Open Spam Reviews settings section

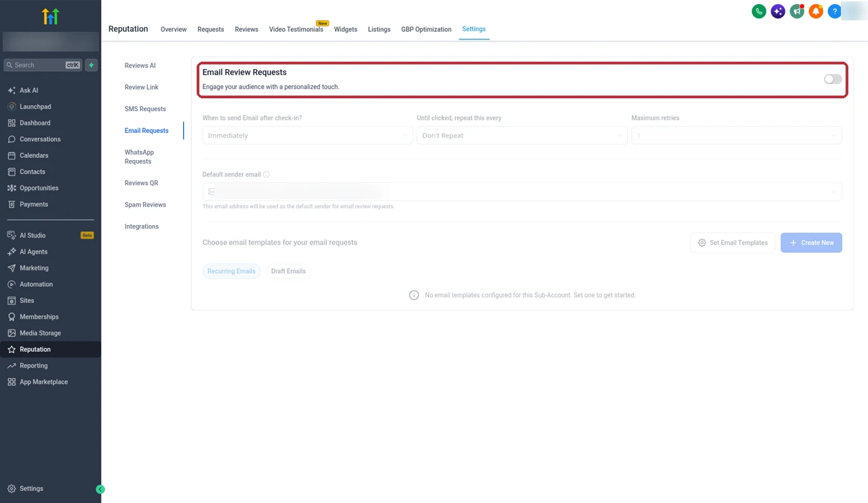click(x=145, y=205)
